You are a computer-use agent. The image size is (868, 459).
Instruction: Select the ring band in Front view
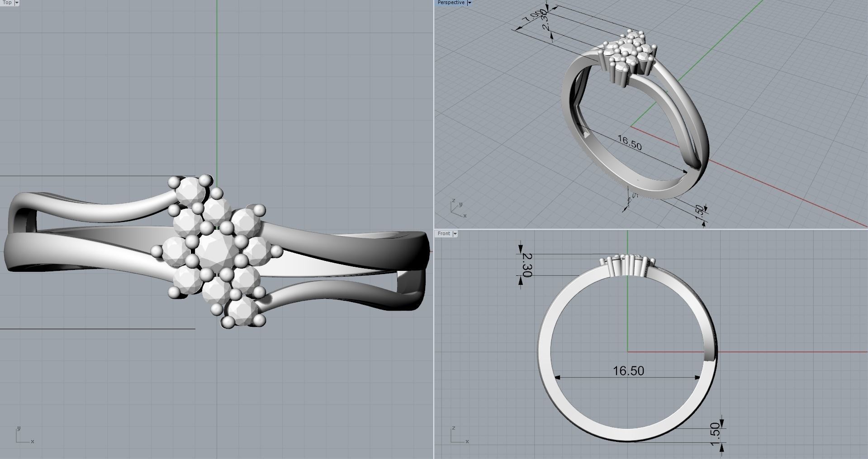coord(544,351)
